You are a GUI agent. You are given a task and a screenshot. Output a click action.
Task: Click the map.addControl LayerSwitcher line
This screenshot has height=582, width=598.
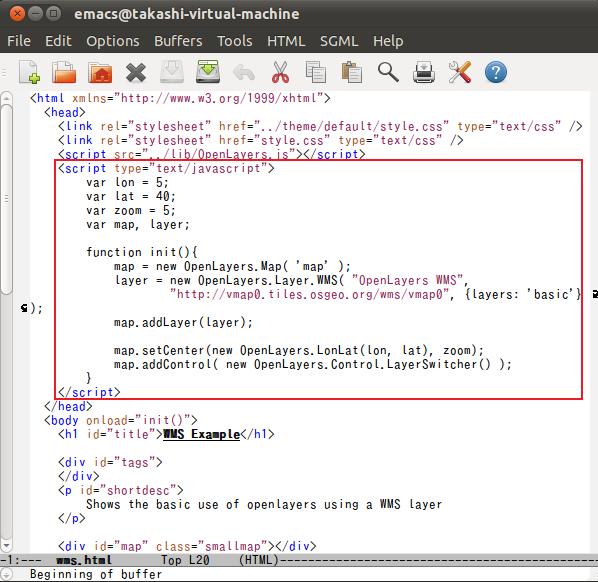pos(312,365)
